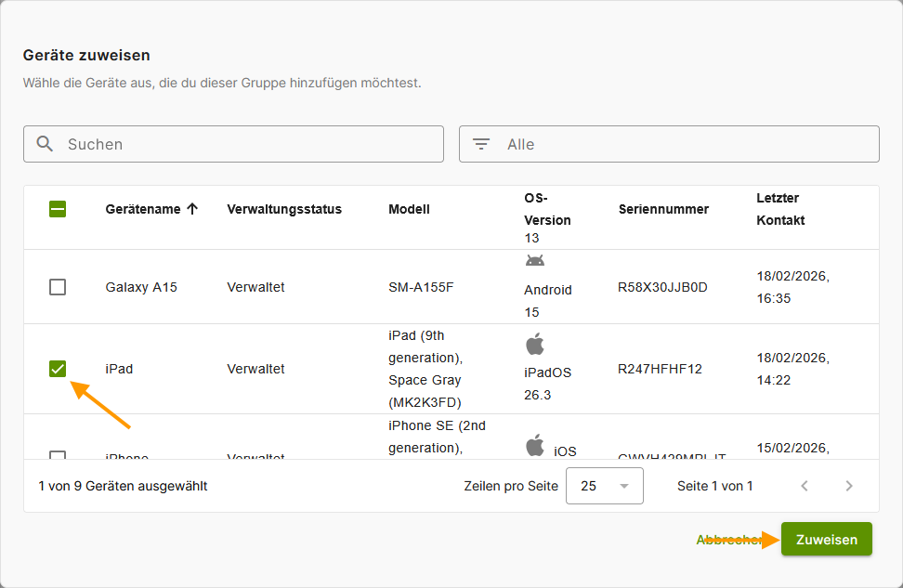The image size is (903, 588).
Task: Click model cell SM-A155F
Action: point(421,287)
